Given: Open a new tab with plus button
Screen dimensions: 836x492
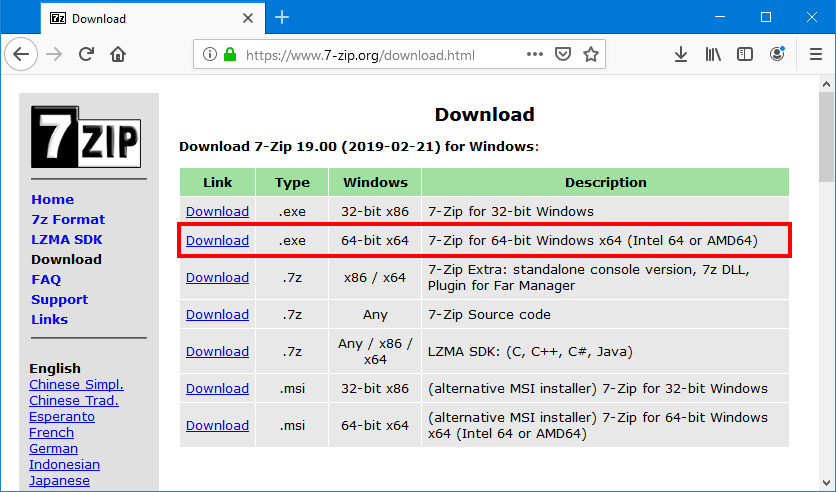Looking at the screenshot, I should click(x=282, y=18).
